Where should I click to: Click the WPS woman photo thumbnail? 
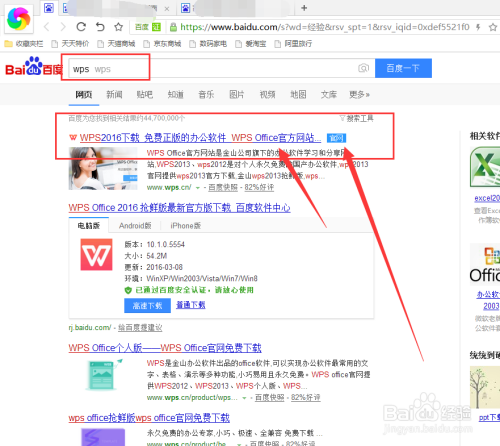click(103, 169)
